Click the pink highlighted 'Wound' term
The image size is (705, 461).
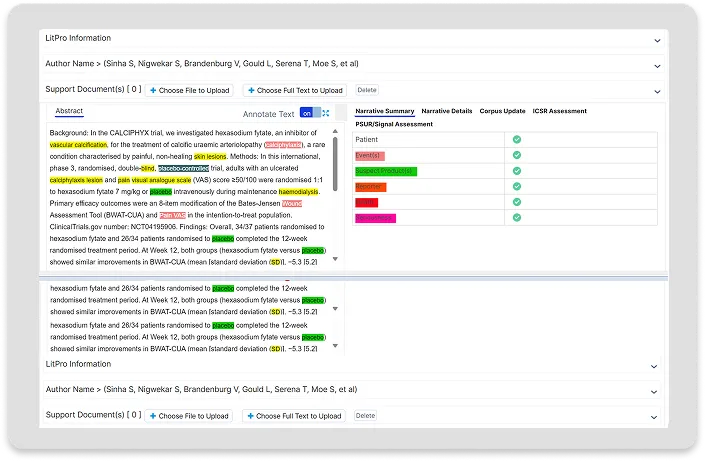[292, 203]
